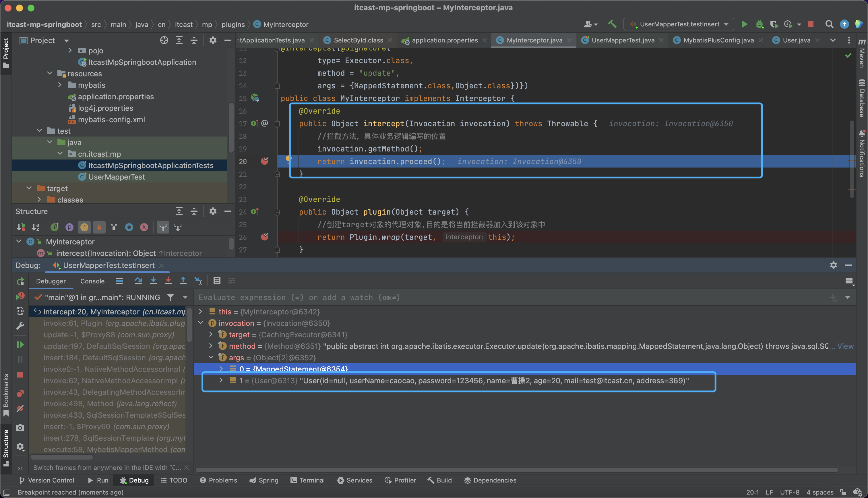Toggle the breakpoint on line 20
The width and height of the screenshot is (868, 498).
pos(264,161)
